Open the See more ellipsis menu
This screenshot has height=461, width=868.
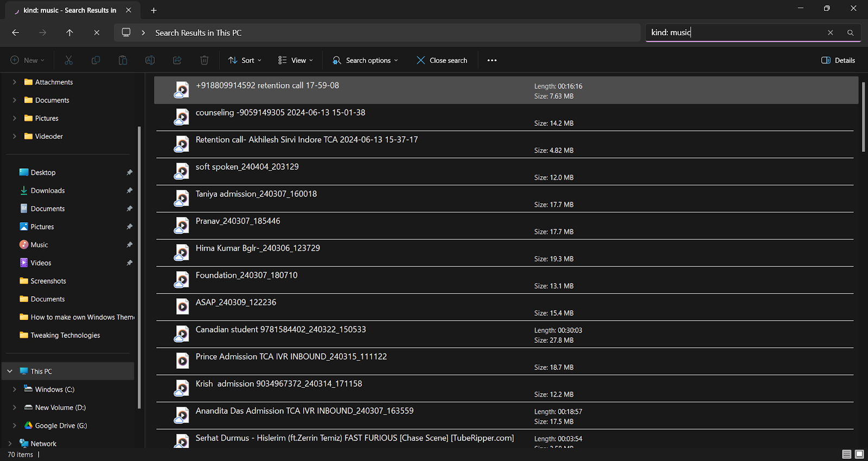point(492,60)
